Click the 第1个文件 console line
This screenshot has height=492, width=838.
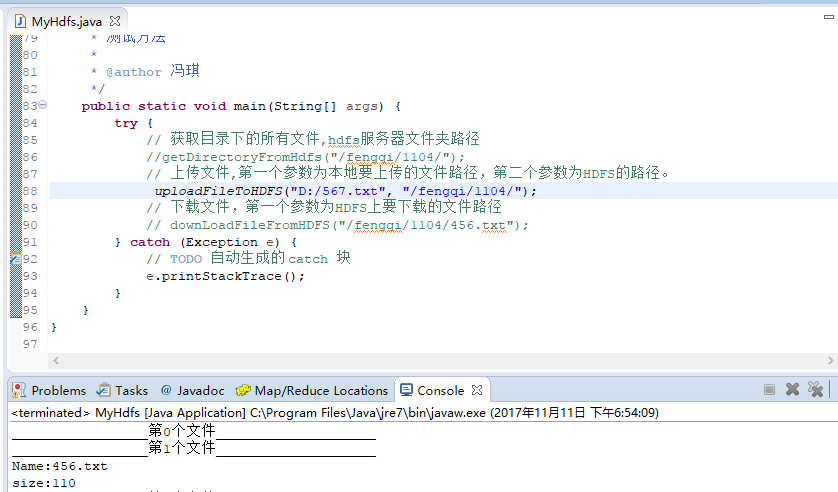click(193, 448)
